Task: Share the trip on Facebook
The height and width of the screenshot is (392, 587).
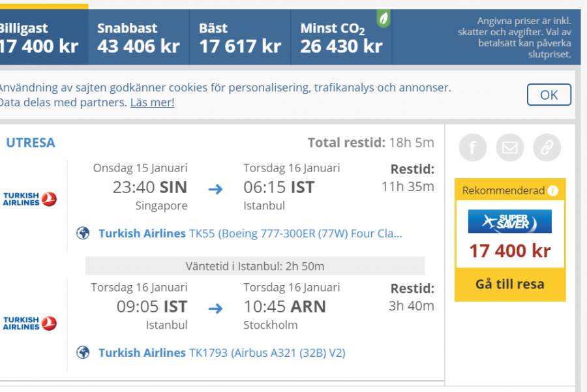Action: click(473, 148)
